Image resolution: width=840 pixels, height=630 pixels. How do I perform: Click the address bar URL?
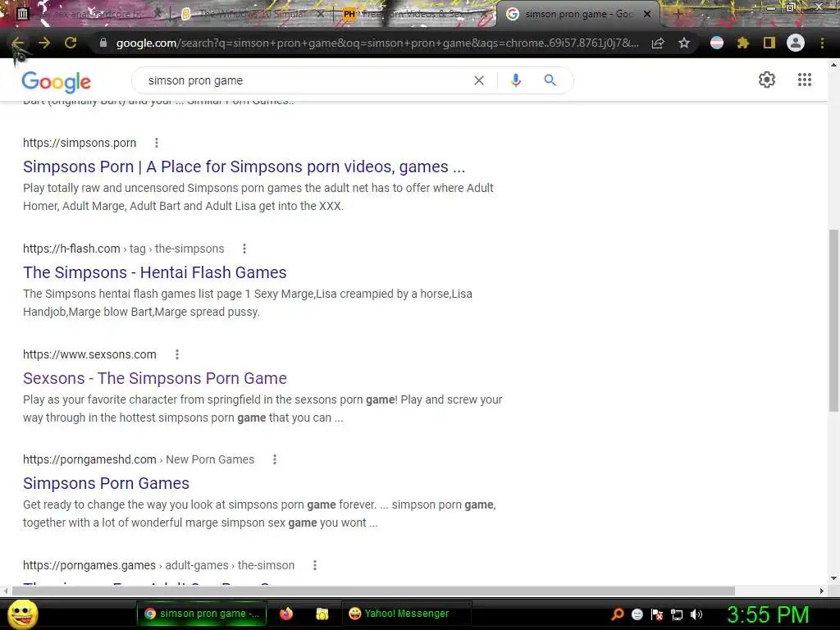pos(377,43)
